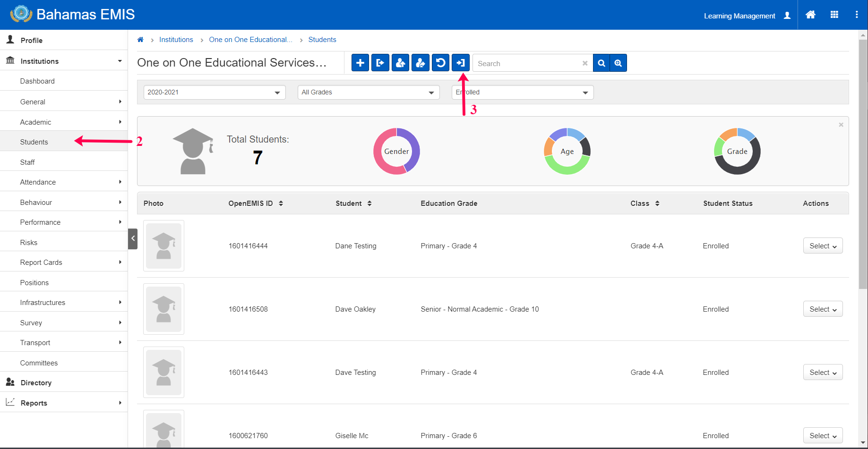This screenshot has width=868, height=449.
Task: Close the student dashboard summary panel
Action: click(841, 125)
